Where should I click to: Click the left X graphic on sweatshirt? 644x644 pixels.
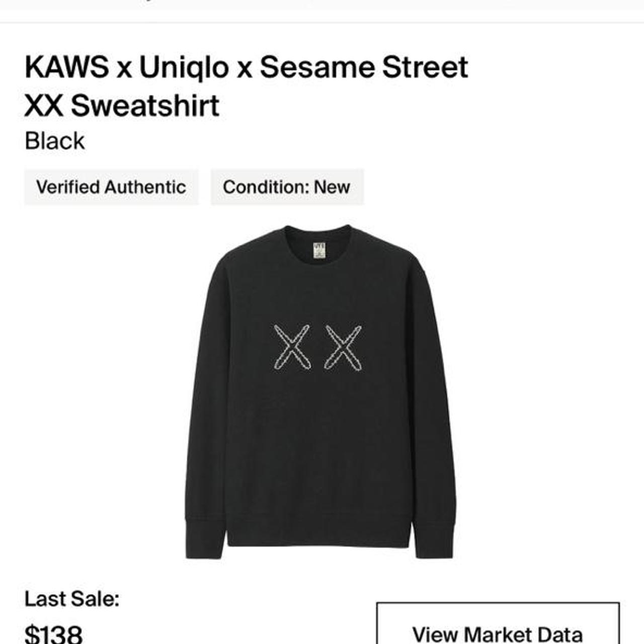pos(292,348)
